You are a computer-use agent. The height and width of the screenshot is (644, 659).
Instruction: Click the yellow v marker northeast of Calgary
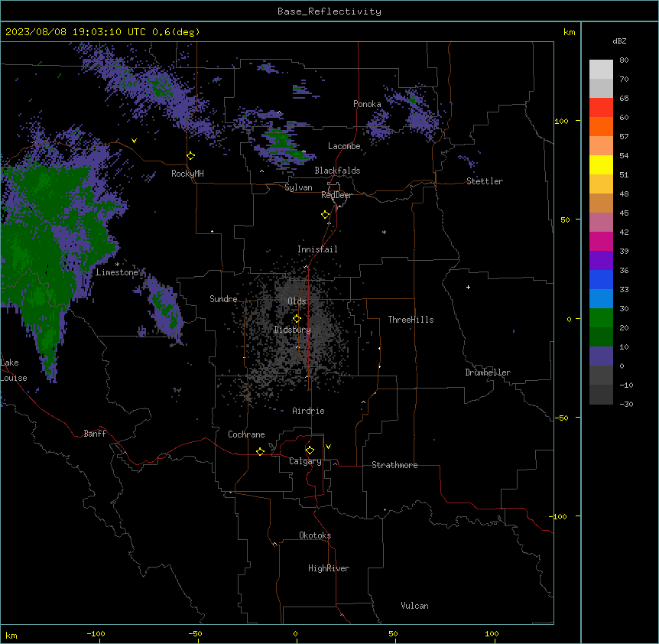click(x=328, y=447)
